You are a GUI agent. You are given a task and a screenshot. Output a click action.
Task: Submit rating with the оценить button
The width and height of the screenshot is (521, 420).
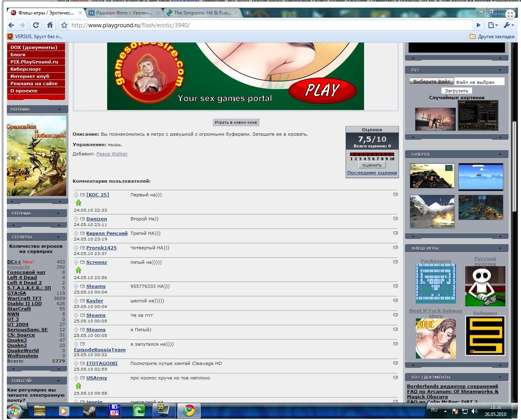coord(372,165)
